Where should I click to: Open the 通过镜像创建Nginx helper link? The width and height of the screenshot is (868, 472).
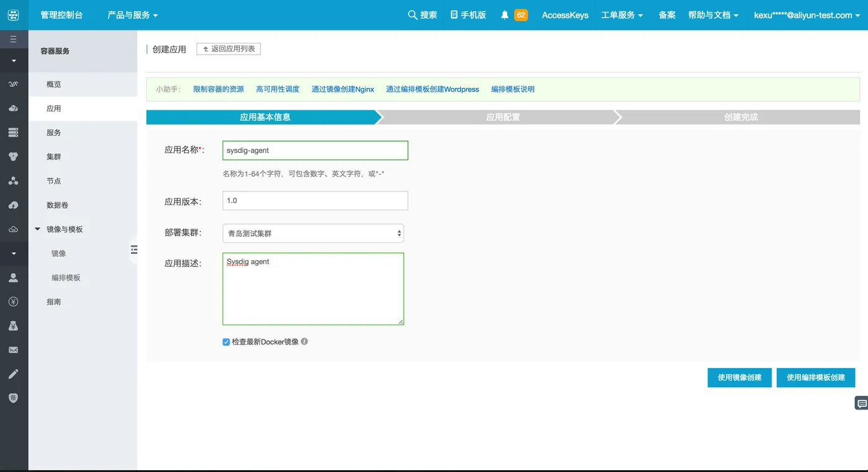tap(343, 89)
